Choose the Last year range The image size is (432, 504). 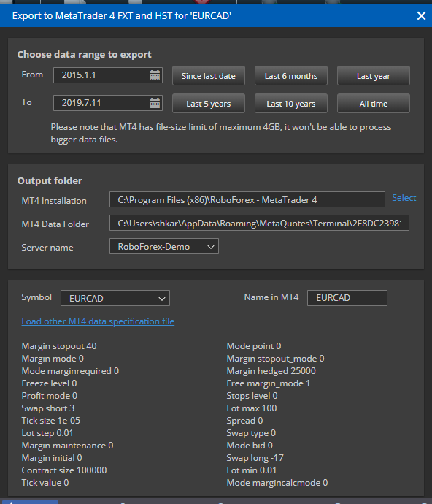click(374, 76)
